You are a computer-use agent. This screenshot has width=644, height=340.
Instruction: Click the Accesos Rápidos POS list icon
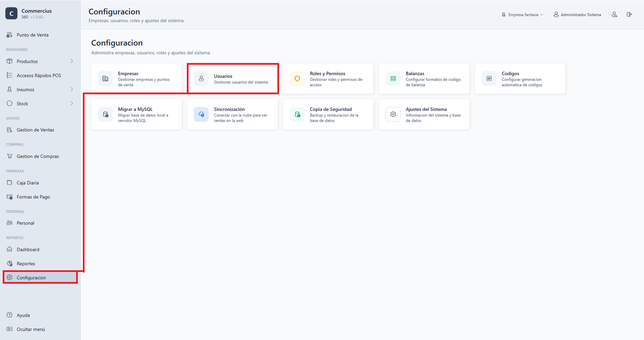click(9, 75)
